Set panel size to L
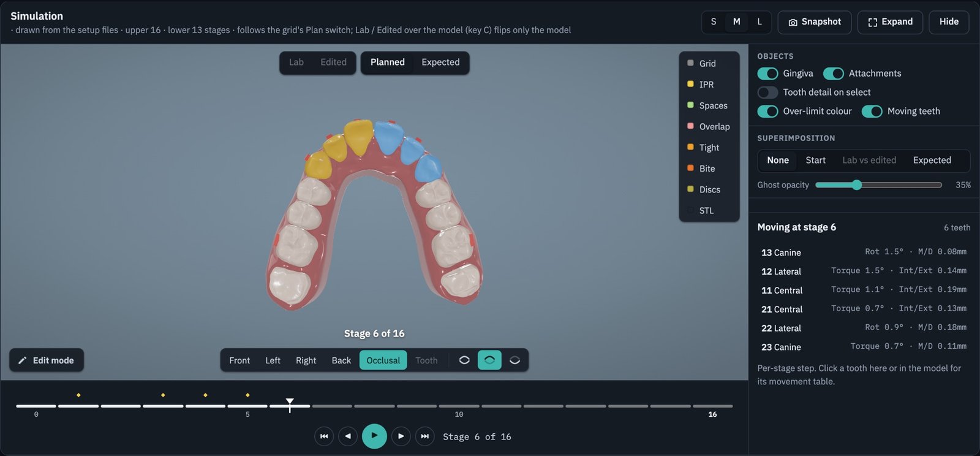The image size is (980, 456). pyautogui.click(x=759, y=22)
